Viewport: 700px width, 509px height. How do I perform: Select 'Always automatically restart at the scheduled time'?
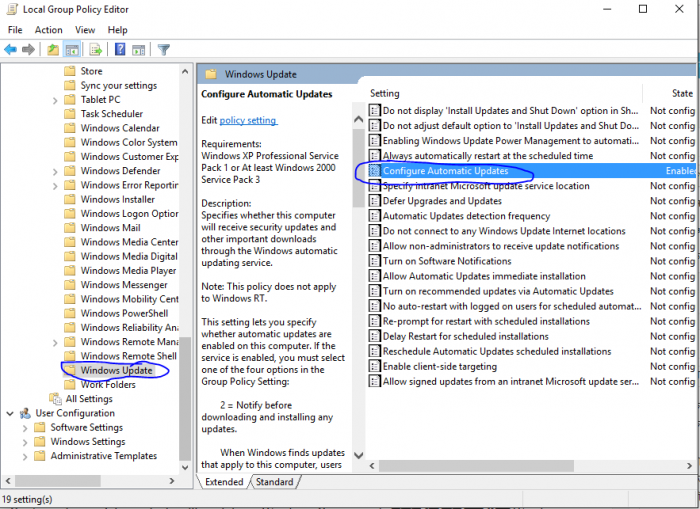pos(488,155)
